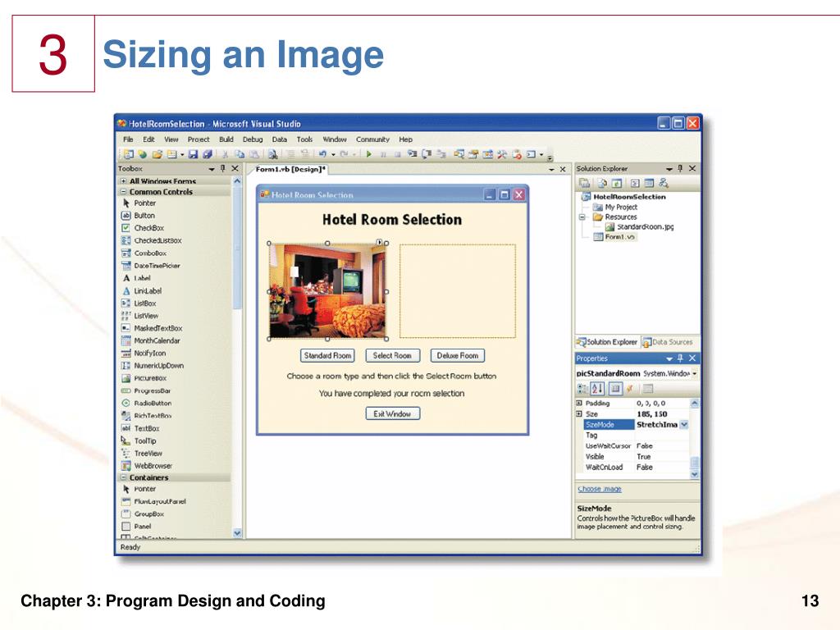
Task: Open the Toolbox window position dropdown
Action: click(212, 169)
